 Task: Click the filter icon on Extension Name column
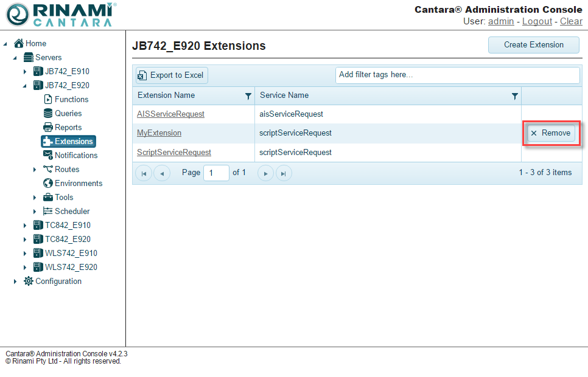pyautogui.click(x=248, y=96)
